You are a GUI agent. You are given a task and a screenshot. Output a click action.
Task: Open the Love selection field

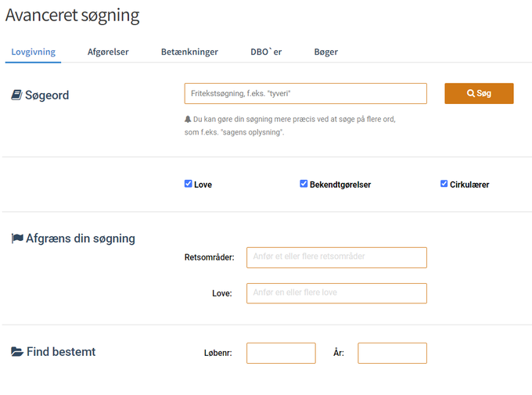click(336, 293)
